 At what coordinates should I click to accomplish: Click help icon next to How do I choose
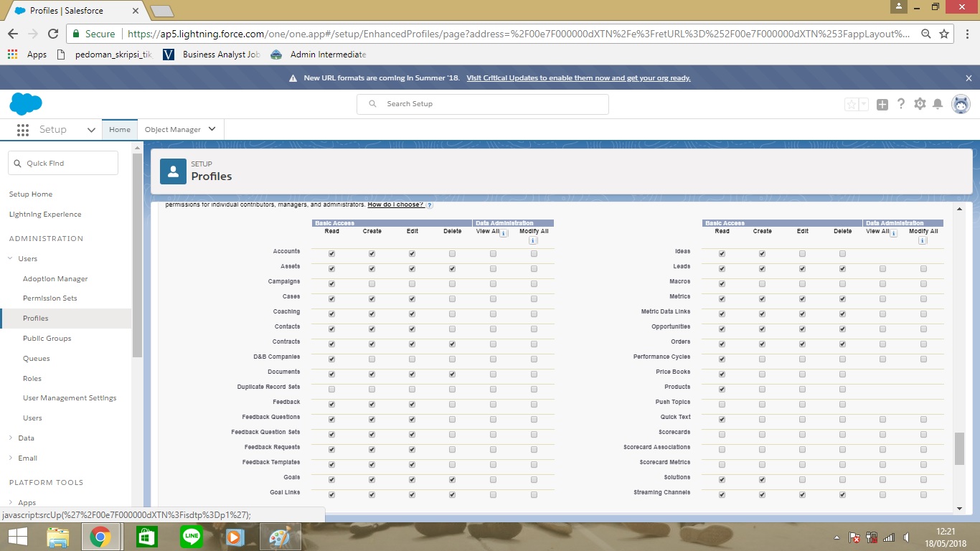point(430,205)
